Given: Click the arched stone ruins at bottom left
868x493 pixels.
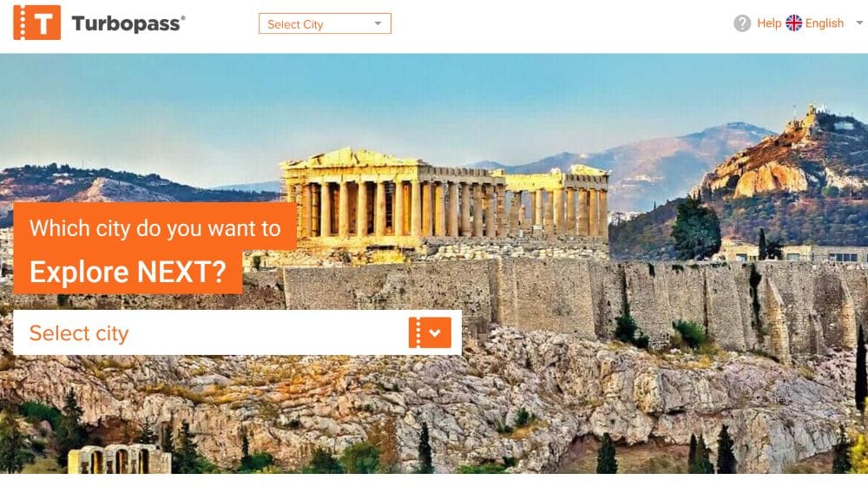Looking at the screenshot, I should click(119, 459).
